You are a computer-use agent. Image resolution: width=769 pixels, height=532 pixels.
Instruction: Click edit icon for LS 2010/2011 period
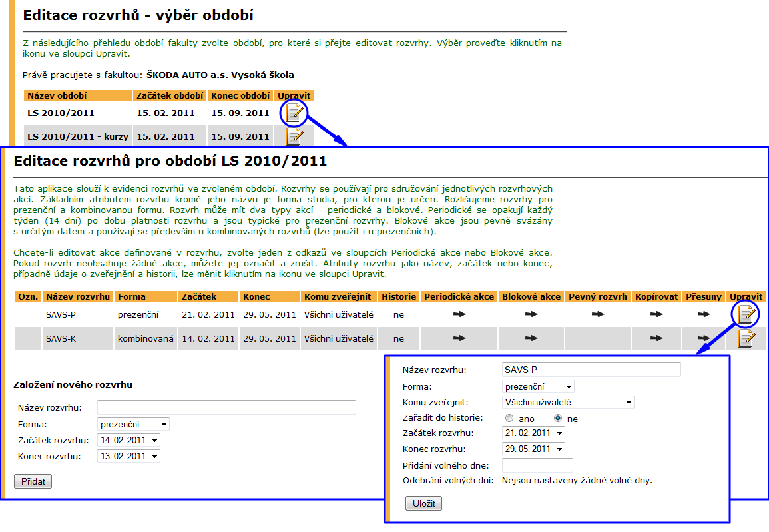[x=294, y=113]
